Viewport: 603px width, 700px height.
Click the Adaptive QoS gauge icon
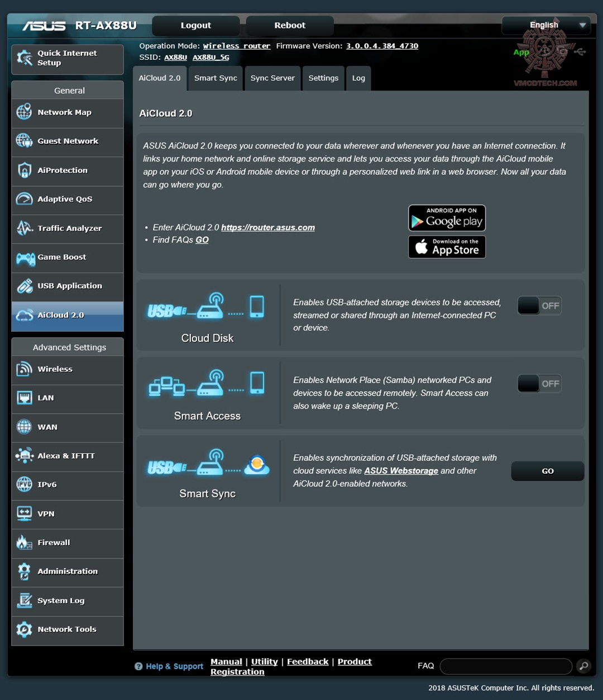click(x=24, y=199)
